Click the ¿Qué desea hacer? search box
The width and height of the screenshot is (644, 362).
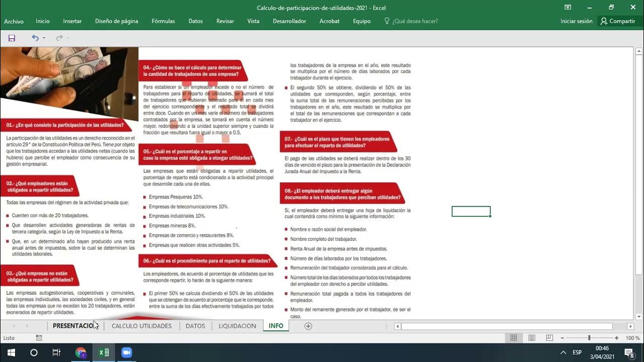[411, 21]
